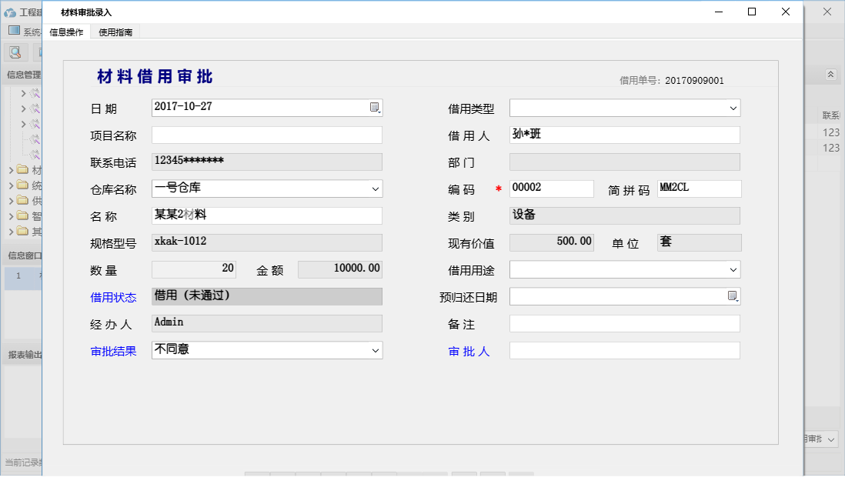Click the 项目名称 input field
Image resolution: width=845 pixels, height=504 pixels.
[x=267, y=135]
